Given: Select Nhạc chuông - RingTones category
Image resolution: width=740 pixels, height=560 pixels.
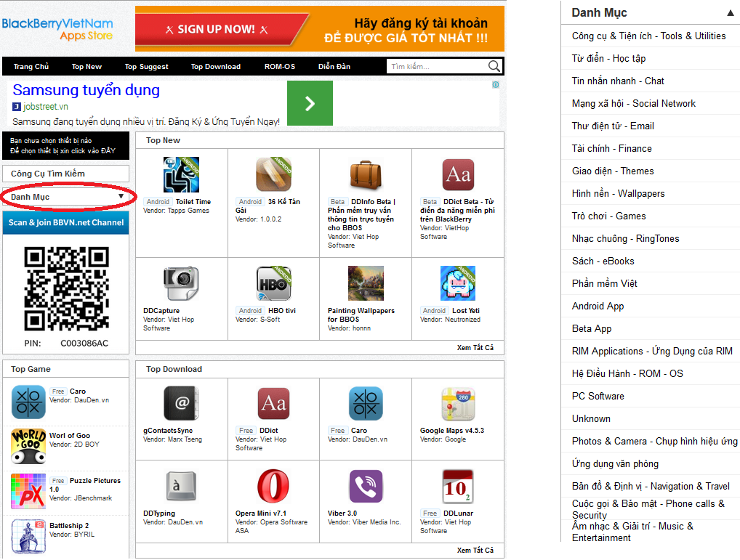Looking at the screenshot, I should pyautogui.click(x=651, y=238).
